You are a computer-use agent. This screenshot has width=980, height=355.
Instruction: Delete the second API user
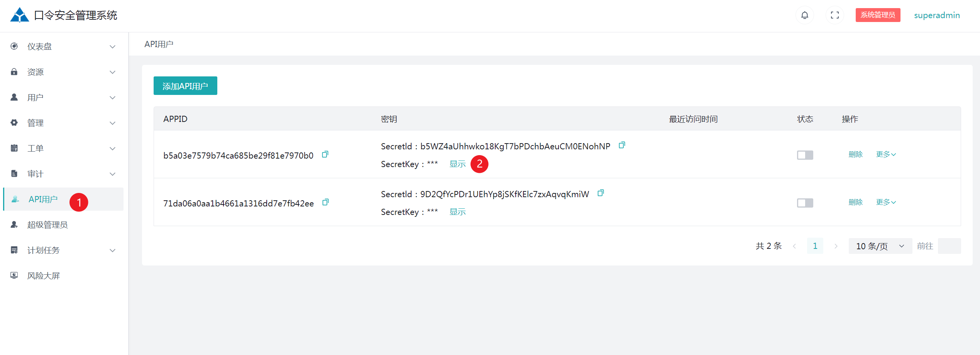[x=855, y=203]
